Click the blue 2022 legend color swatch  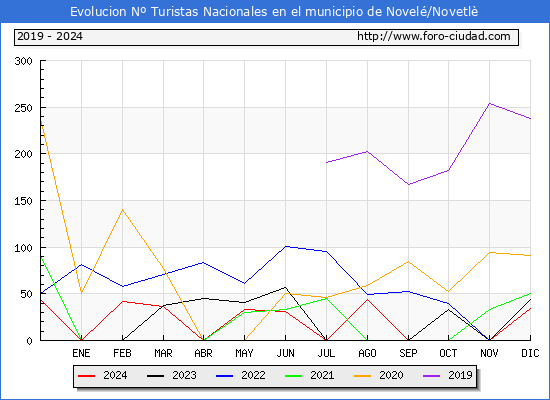[224, 376]
